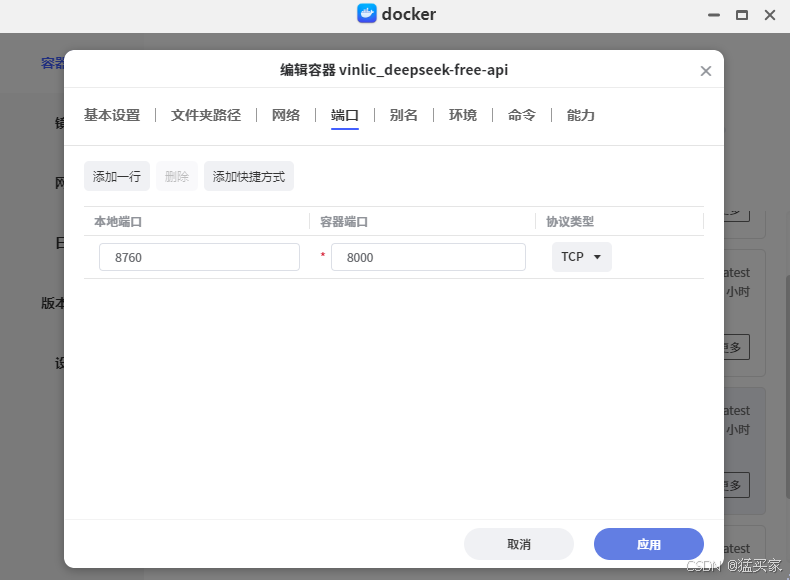This screenshot has width=790, height=580.
Task: Click the 本地端口 column header
Action: coord(118,222)
